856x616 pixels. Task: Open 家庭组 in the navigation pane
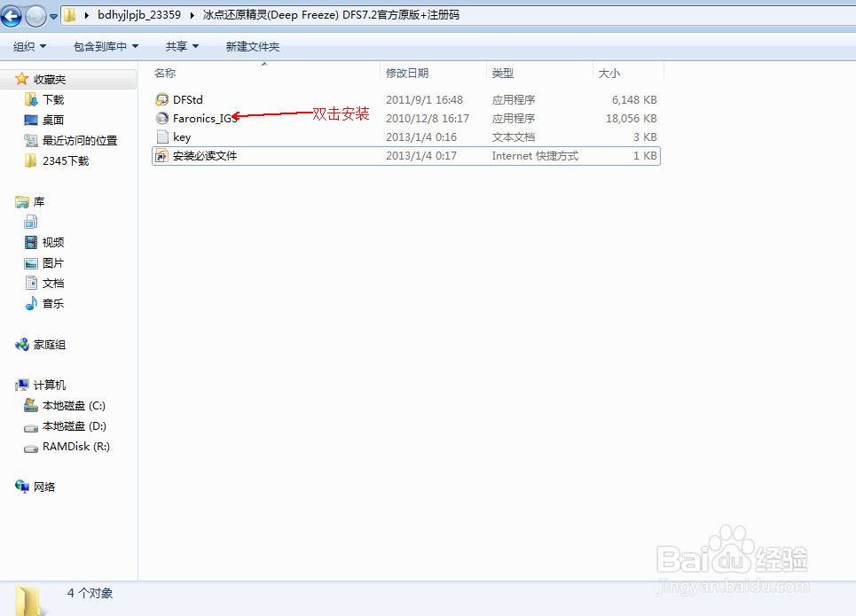(x=50, y=345)
